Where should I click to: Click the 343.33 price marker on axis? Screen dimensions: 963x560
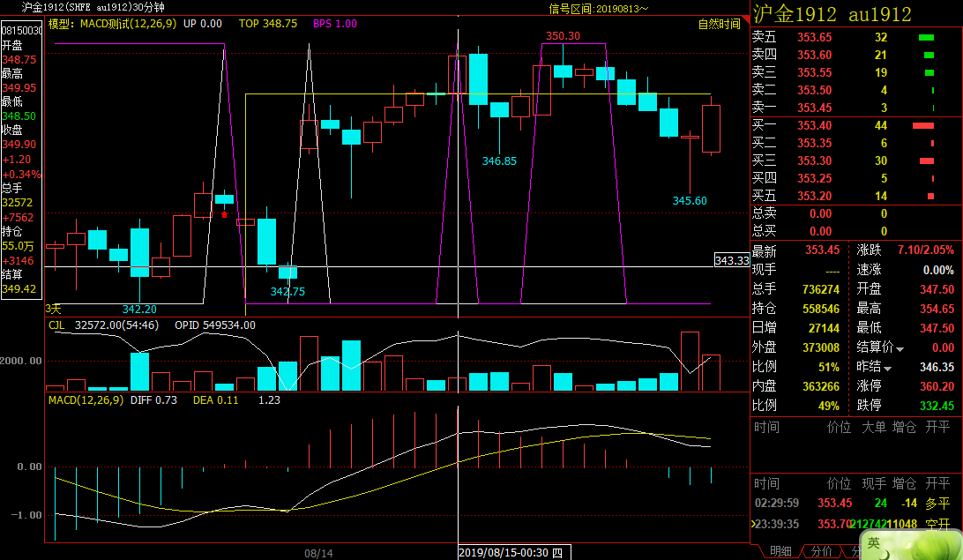pyautogui.click(x=731, y=261)
